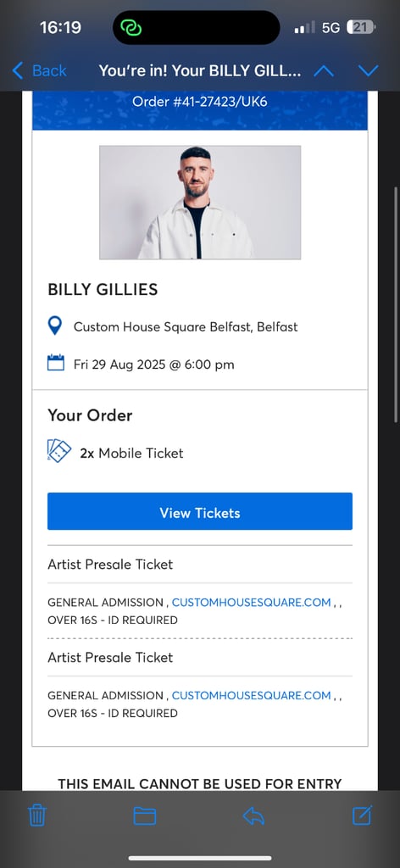
Task: Tap the reply arrow icon
Action: (254, 816)
